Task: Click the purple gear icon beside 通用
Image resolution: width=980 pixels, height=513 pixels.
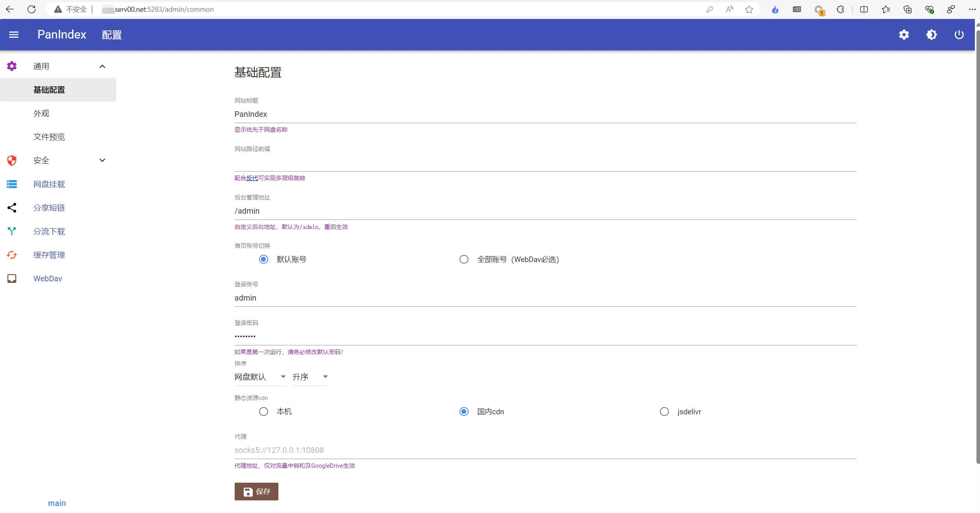Action: click(x=12, y=66)
